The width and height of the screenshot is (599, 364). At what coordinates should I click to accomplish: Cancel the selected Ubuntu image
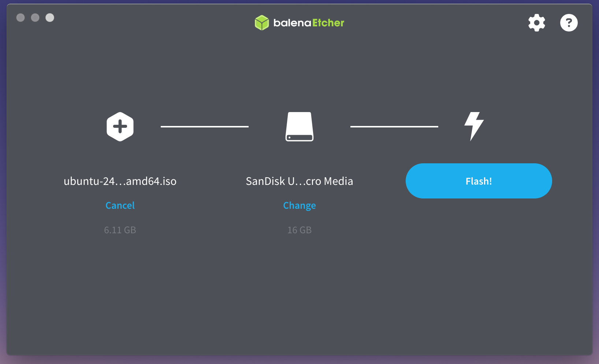coord(120,205)
